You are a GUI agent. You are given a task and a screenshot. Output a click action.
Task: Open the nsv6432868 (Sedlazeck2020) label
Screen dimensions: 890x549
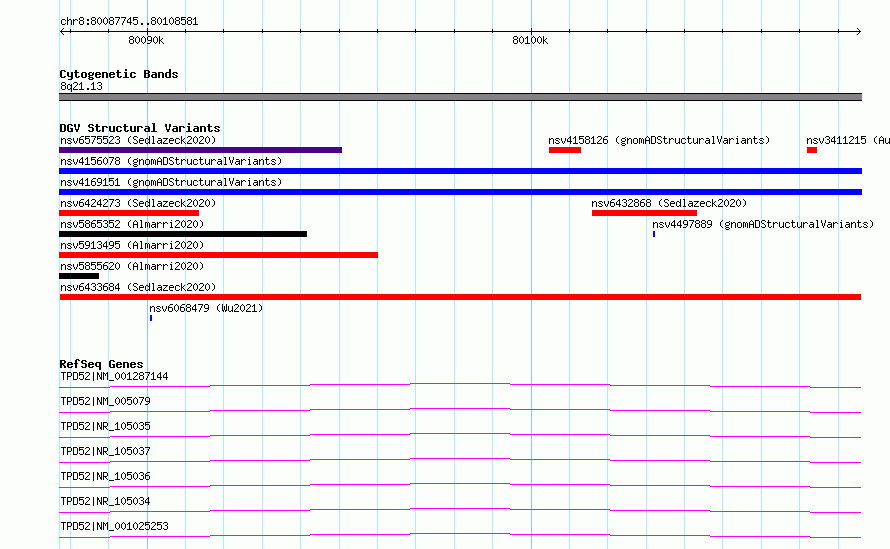[669, 203]
